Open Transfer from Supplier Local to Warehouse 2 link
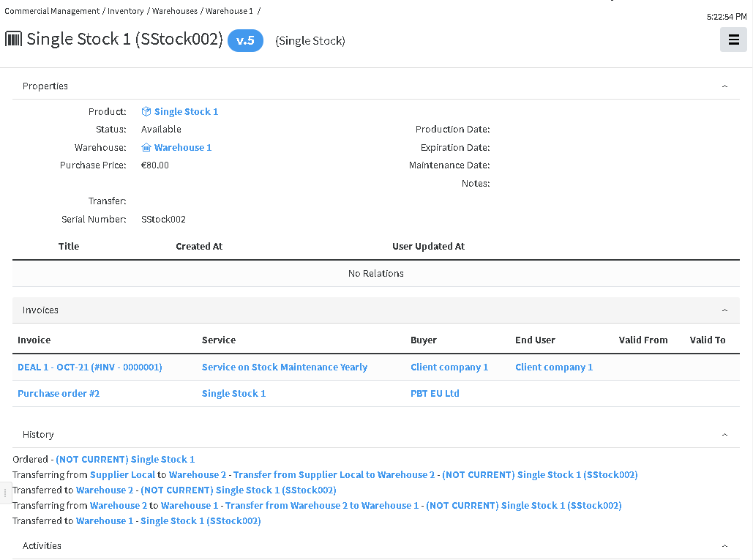 click(x=334, y=474)
